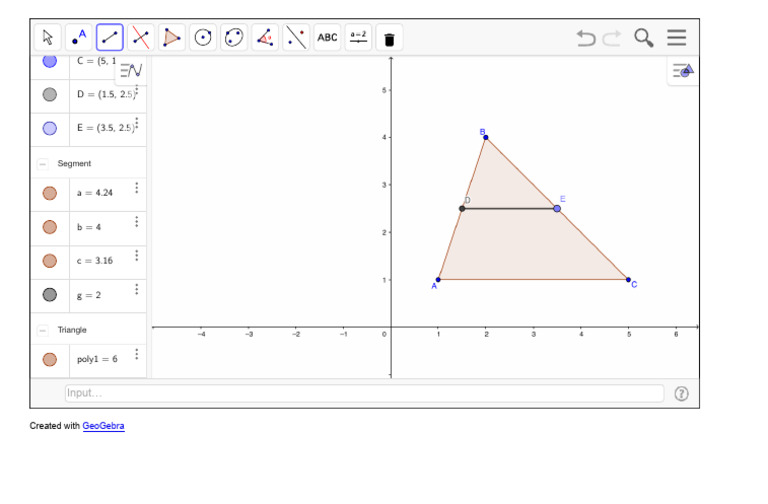The height and width of the screenshot is (504, 768).
Task: Click the 'Triangle' group label
Action: coord(72,330)
